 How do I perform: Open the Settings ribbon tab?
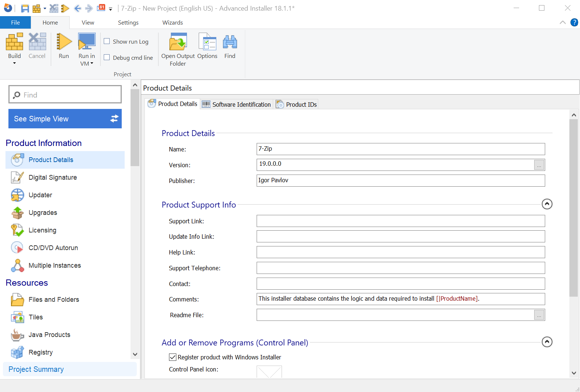(128, 22)
